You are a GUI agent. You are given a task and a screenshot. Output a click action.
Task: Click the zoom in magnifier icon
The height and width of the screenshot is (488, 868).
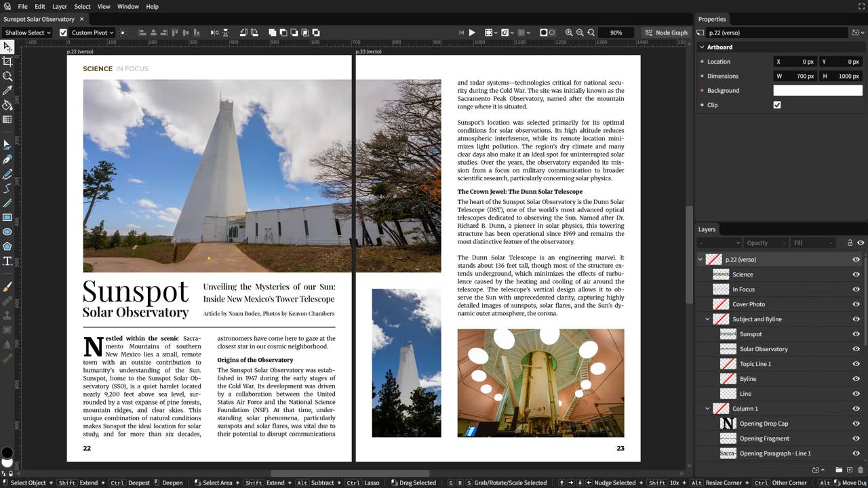[569, 33]
